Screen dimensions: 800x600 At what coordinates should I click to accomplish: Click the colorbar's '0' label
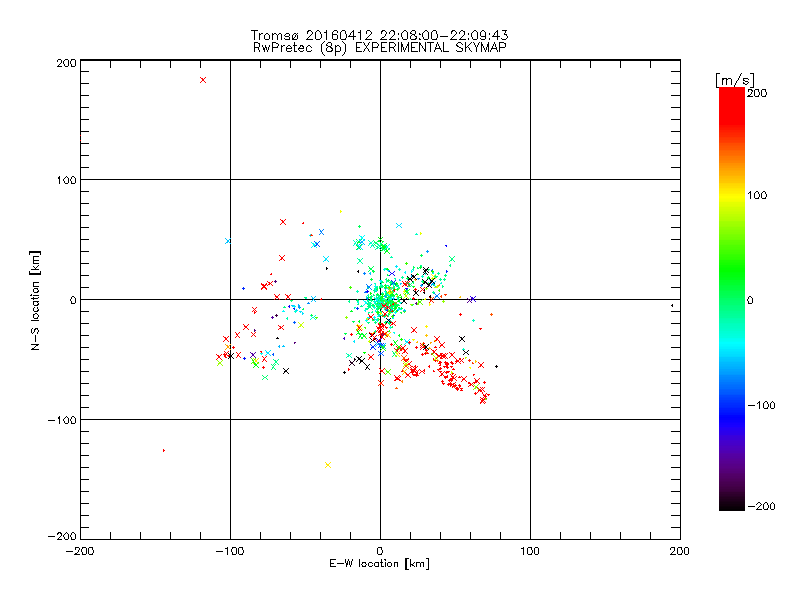point(750,301)
